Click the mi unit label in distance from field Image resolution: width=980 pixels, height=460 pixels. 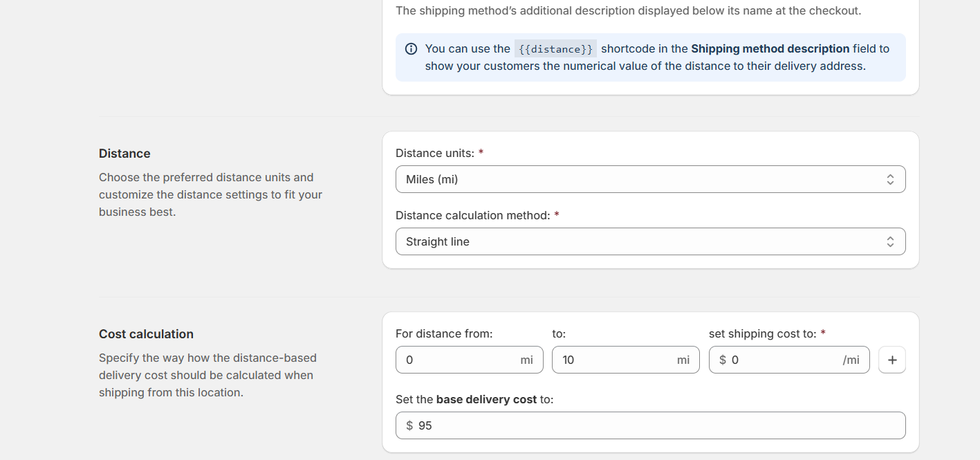[x=526, y=359]
